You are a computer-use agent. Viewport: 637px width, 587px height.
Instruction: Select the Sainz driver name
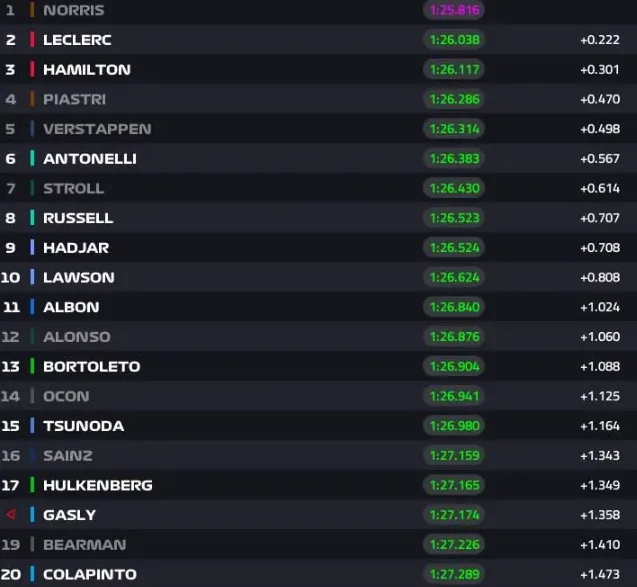[x=68, y=455]
